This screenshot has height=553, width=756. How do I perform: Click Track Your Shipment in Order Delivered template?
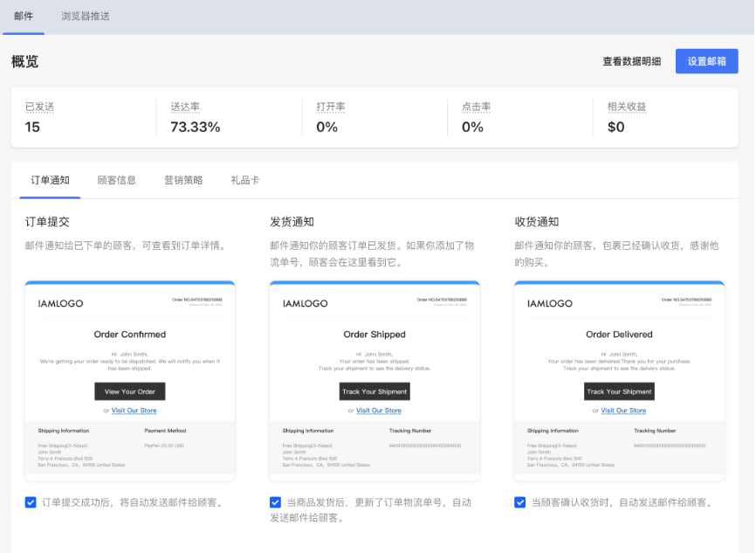[619, 391]
